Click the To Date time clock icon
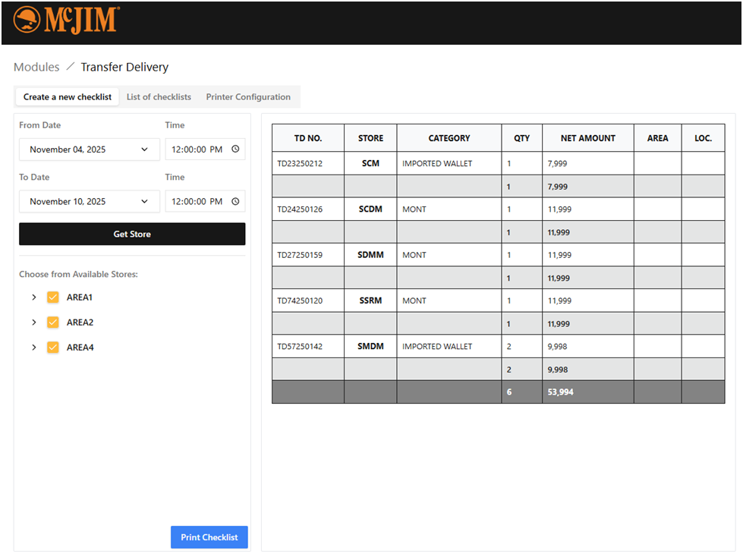 pos(235,202)
